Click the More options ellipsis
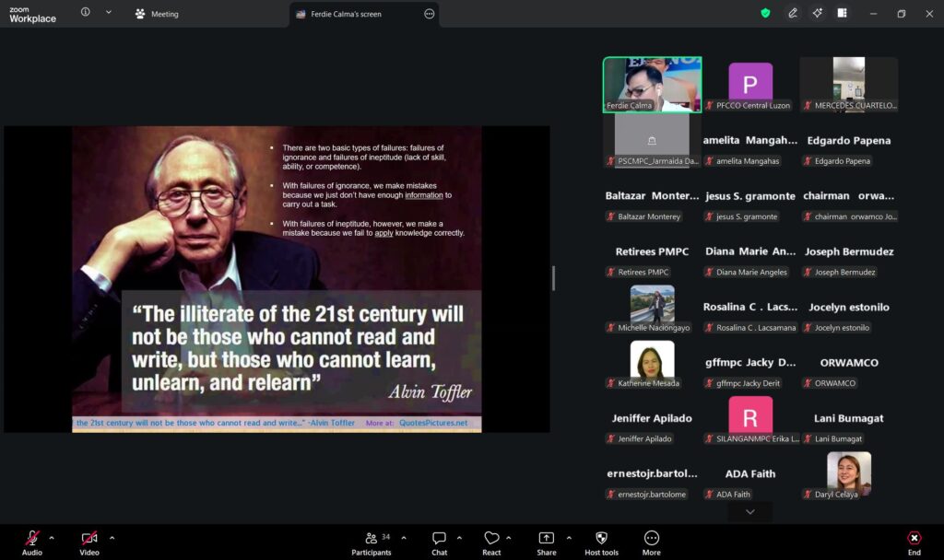The height and width of the screenshot is (560, 944). 652,539
